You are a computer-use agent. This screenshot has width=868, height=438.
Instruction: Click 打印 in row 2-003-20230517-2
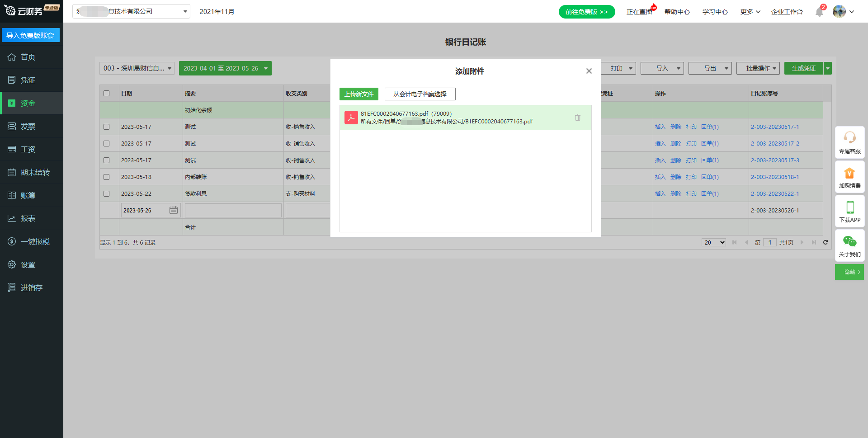coord(691,144)
